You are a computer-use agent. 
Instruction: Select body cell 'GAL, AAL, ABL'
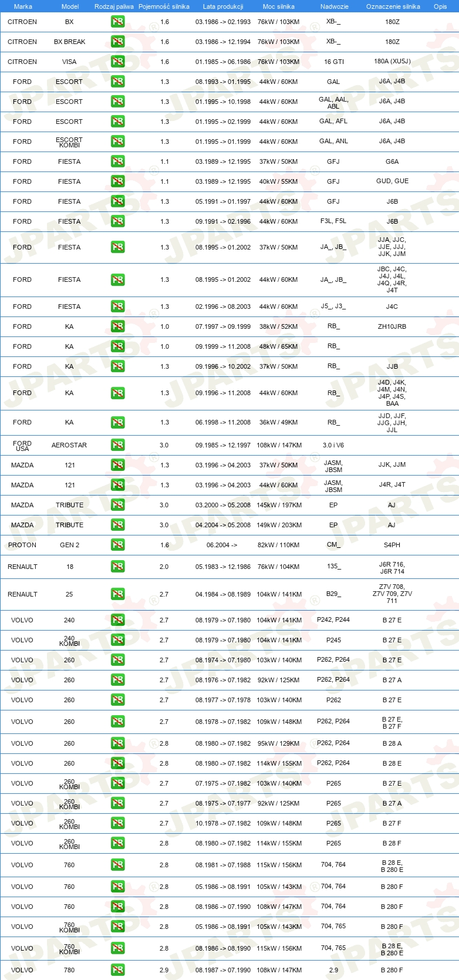pos(333,103)
